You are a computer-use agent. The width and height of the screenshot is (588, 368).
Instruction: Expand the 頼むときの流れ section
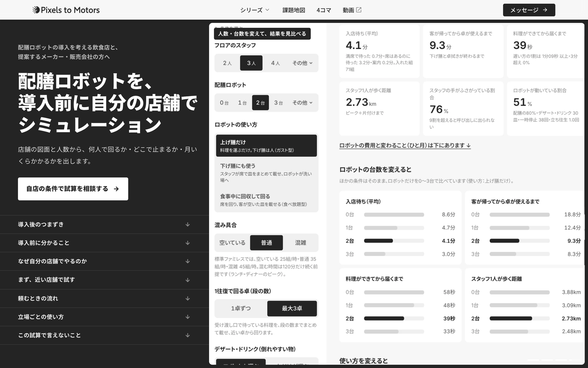coord(105,298)
